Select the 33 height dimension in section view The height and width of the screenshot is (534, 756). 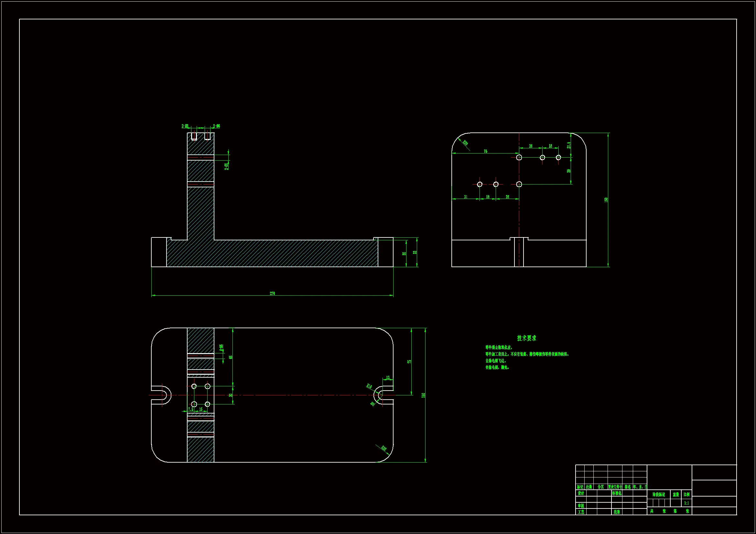pos(415,252)
